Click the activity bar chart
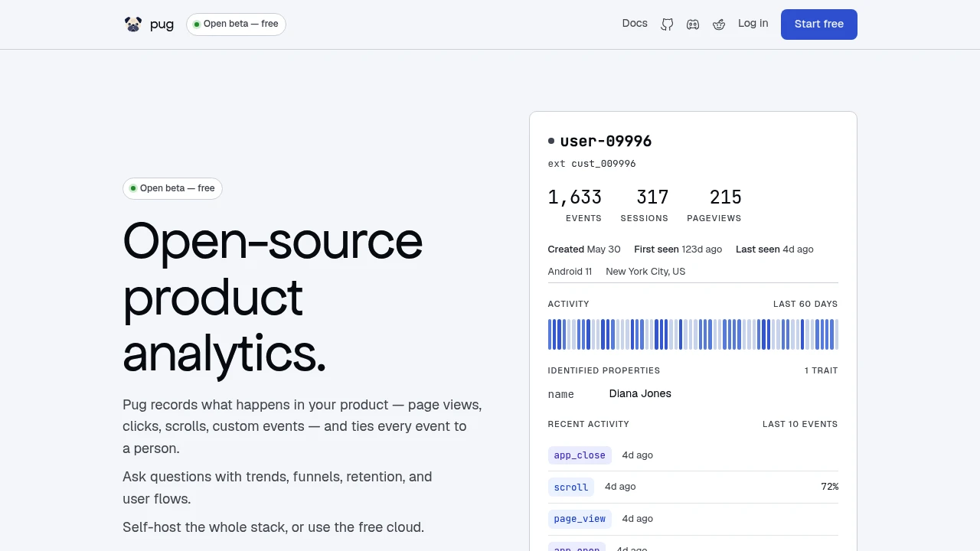Screen dimensions: 980x551 (693, 334)
